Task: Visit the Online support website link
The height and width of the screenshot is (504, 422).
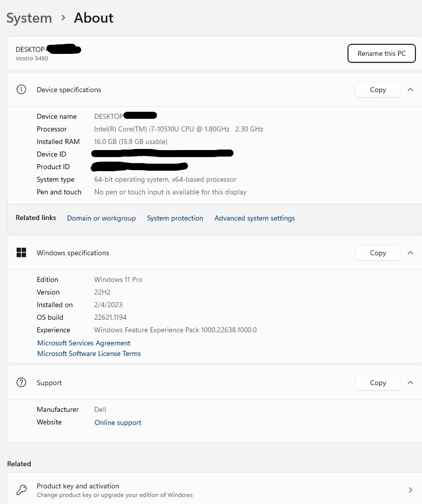Action: point(118,422)
